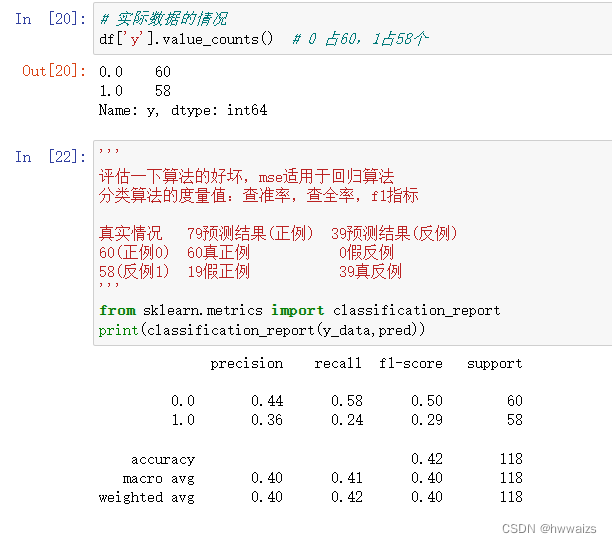The image size is (612, 543).
Task: Click output row '0.0 60'
Action: [135, 72]
